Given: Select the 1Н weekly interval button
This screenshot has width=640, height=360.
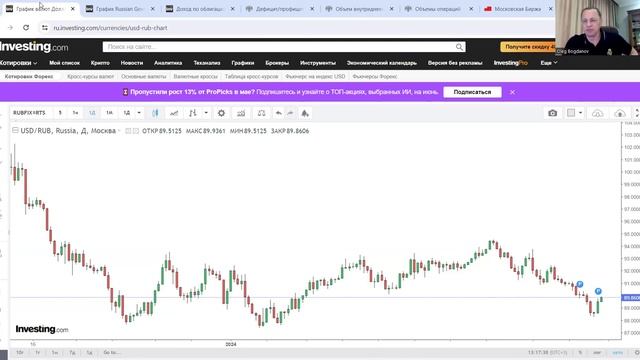Looking at the screenshot, I should [x=109, y=113].
